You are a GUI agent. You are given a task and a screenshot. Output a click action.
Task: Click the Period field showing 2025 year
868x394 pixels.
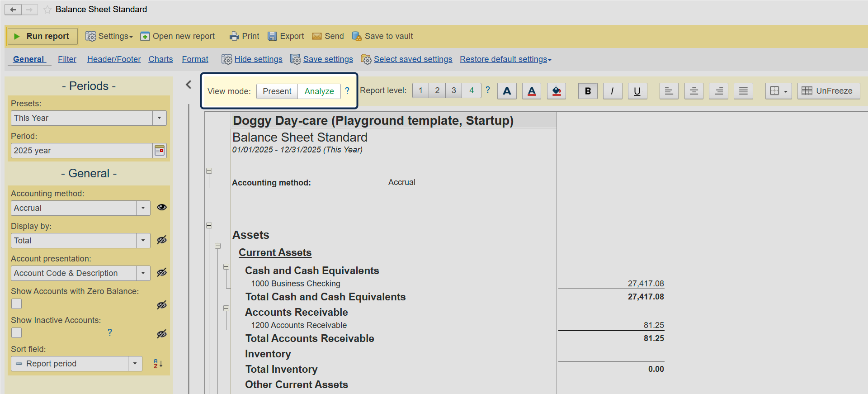coord(81,151)
